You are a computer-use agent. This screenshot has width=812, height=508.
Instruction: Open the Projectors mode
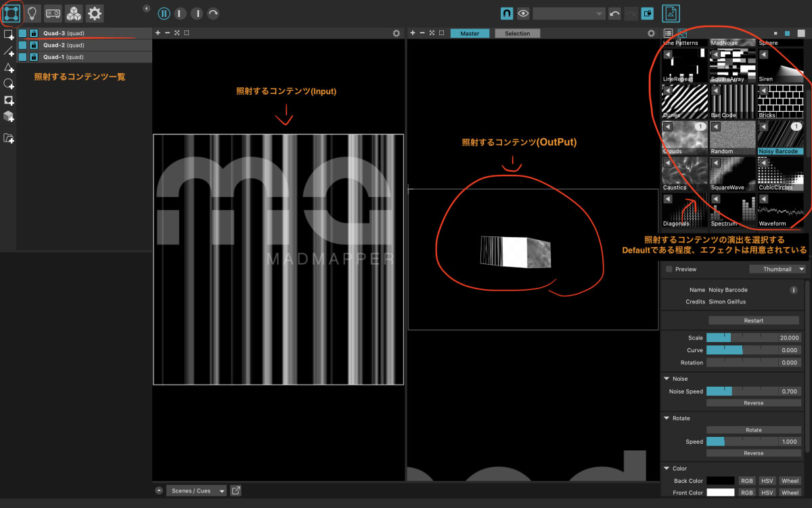point(53,13)
